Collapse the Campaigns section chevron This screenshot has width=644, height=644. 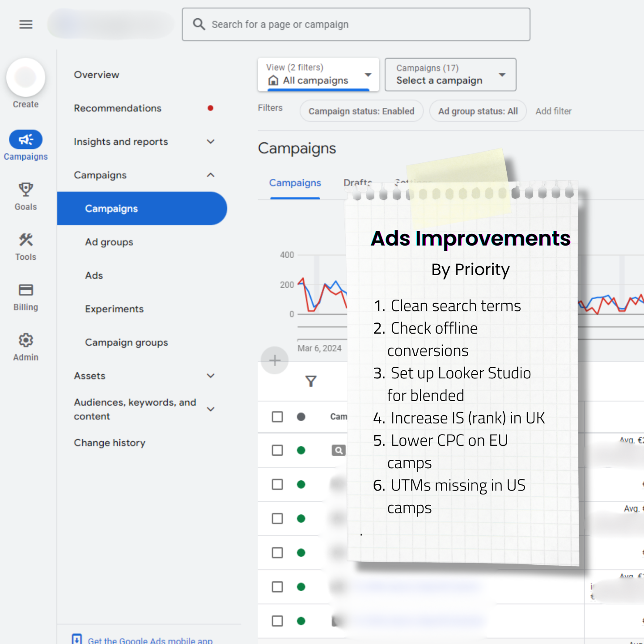coord(211,175)
